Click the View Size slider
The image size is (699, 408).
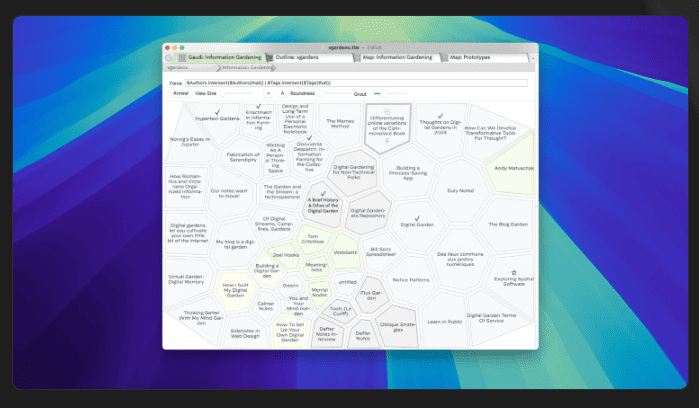pyautogui.click(x=236, y=94)
